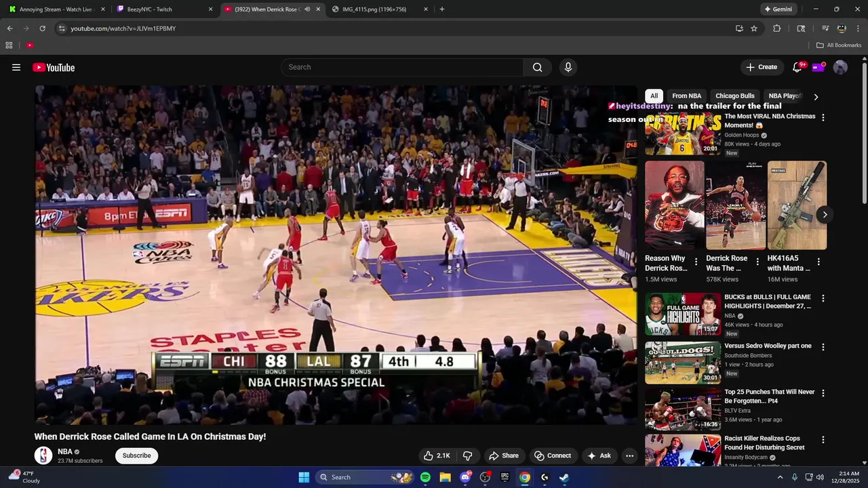View site information icon in address bar

pyautogui.click(x=62, y=28)
